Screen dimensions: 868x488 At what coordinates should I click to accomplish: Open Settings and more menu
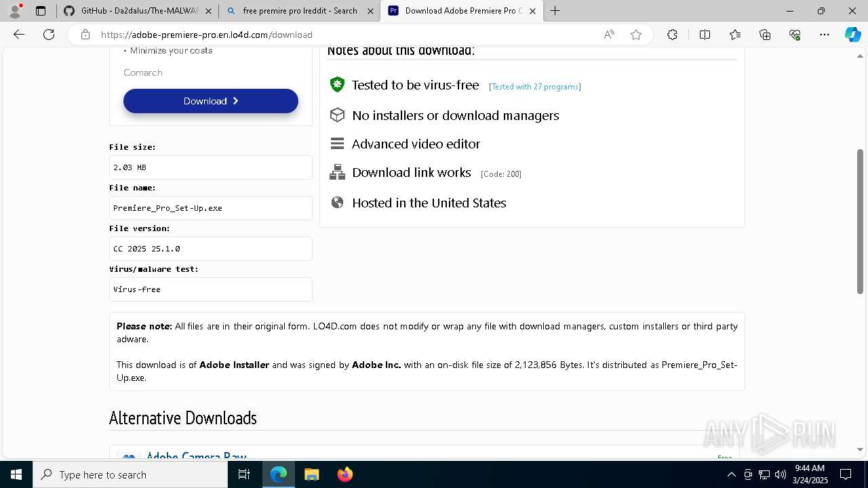[825, 35]
